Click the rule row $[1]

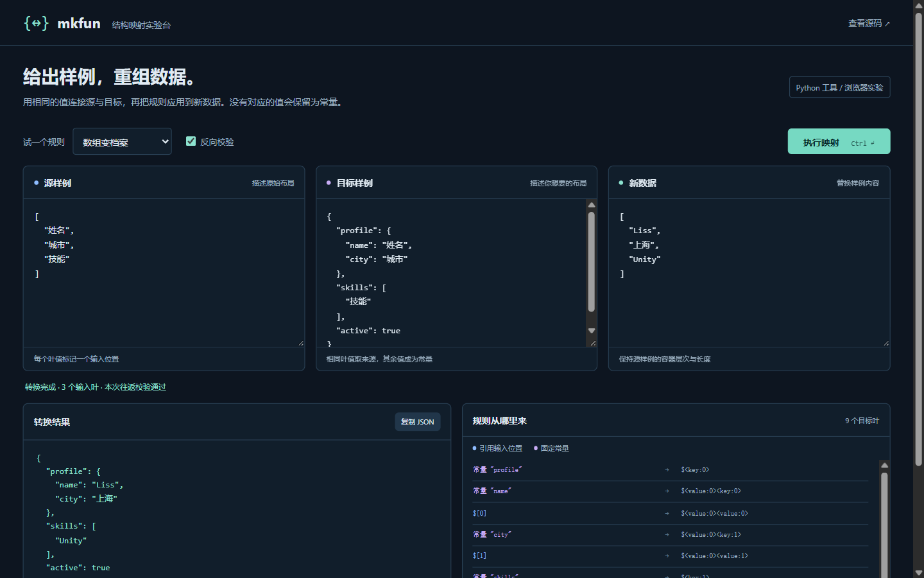(671, 556)
